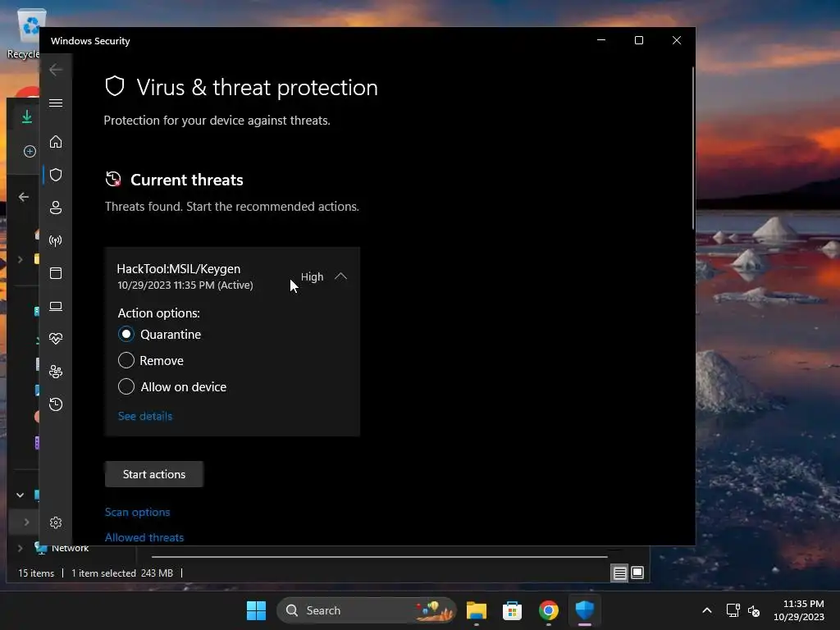Open the Scan options link
840x630 pixels.
(137, 512)
